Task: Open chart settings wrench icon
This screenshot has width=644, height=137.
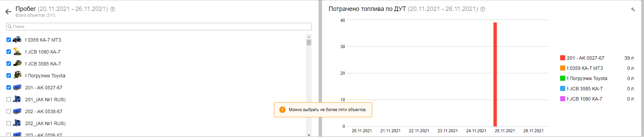Action: 633,10
